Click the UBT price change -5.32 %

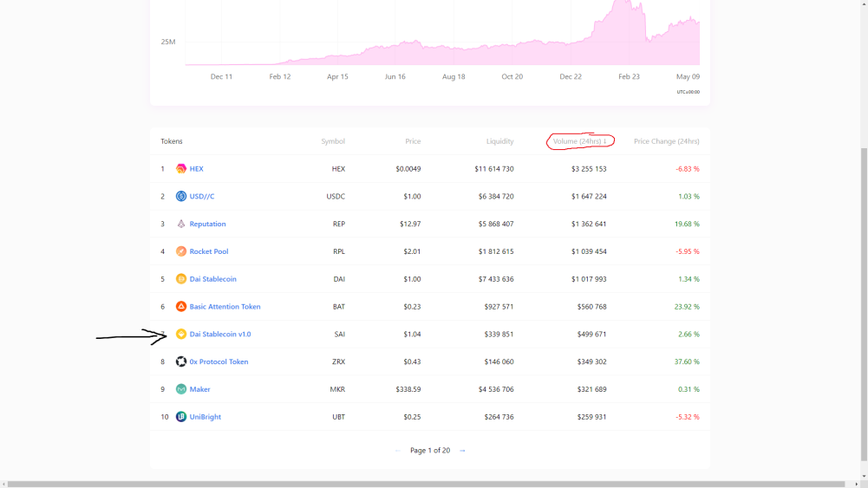(x=688, y=417)
